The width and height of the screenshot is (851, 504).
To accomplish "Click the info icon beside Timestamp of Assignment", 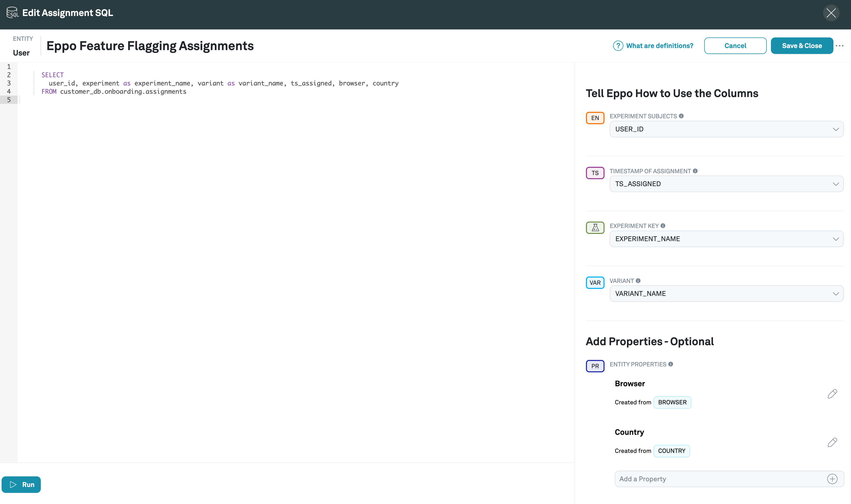I will click(x=695, y=171).
